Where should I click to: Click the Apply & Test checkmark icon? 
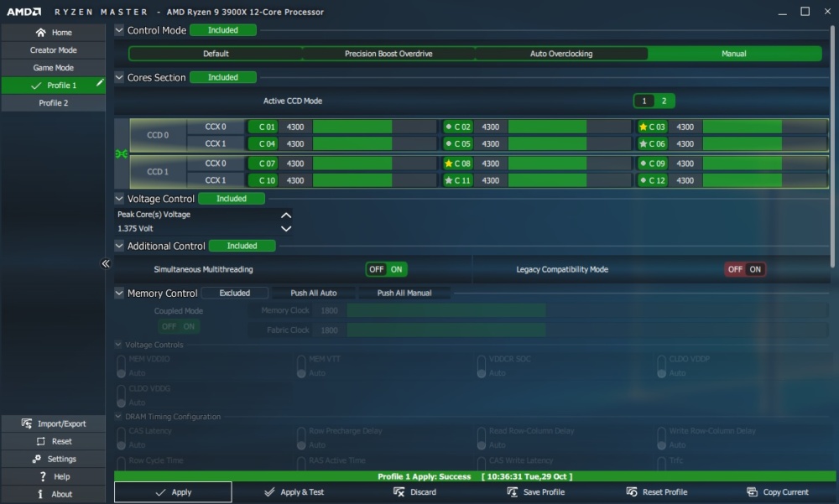coord(269,491)
